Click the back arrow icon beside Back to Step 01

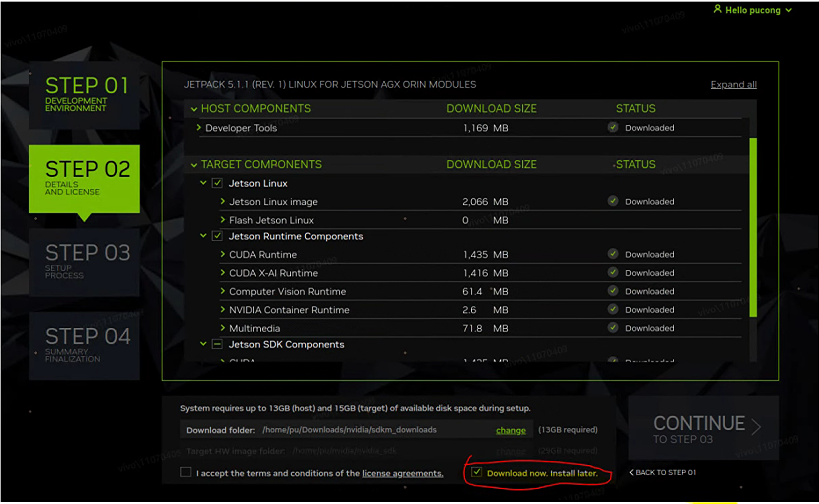pyautogui.click(x=631, y=472)
